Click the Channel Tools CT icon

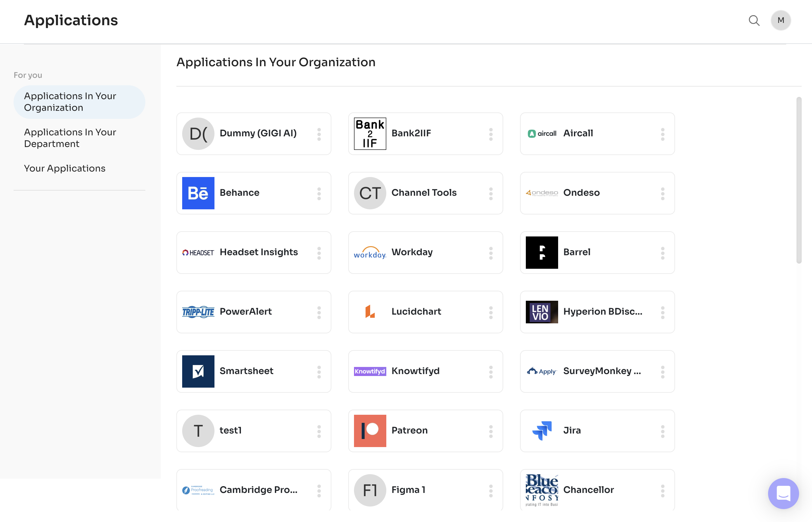370,193
